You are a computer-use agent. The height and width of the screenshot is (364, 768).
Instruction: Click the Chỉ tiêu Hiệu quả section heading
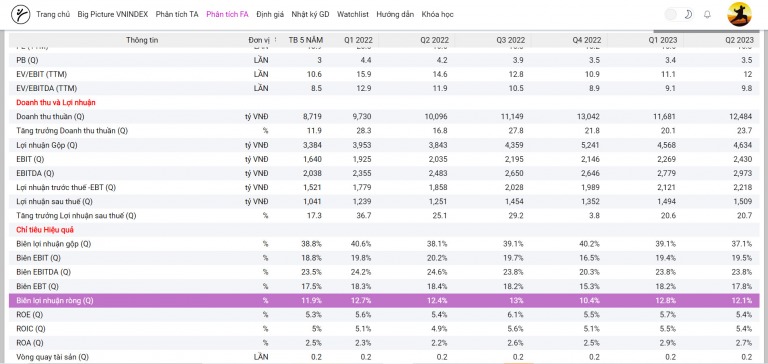coord(45,230)
